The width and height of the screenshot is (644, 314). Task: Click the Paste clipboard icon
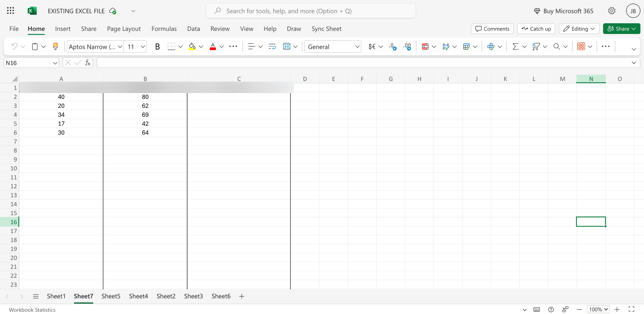35,47
